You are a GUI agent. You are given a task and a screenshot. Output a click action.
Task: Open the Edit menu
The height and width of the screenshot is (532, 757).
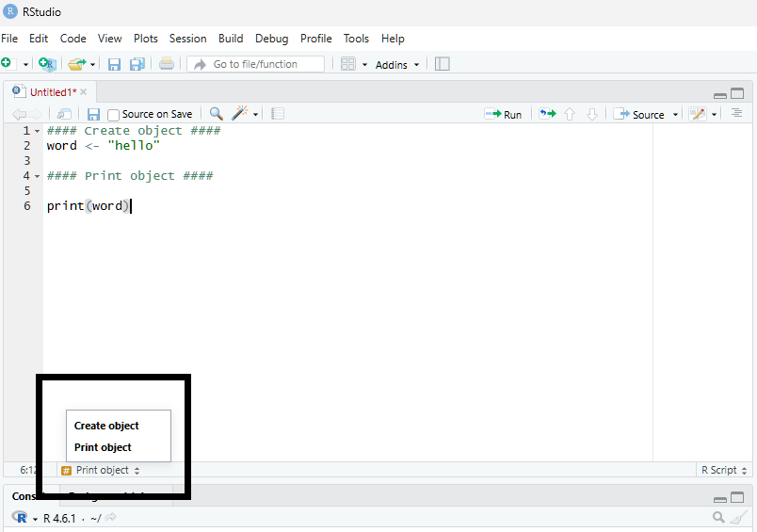[39, 39]
